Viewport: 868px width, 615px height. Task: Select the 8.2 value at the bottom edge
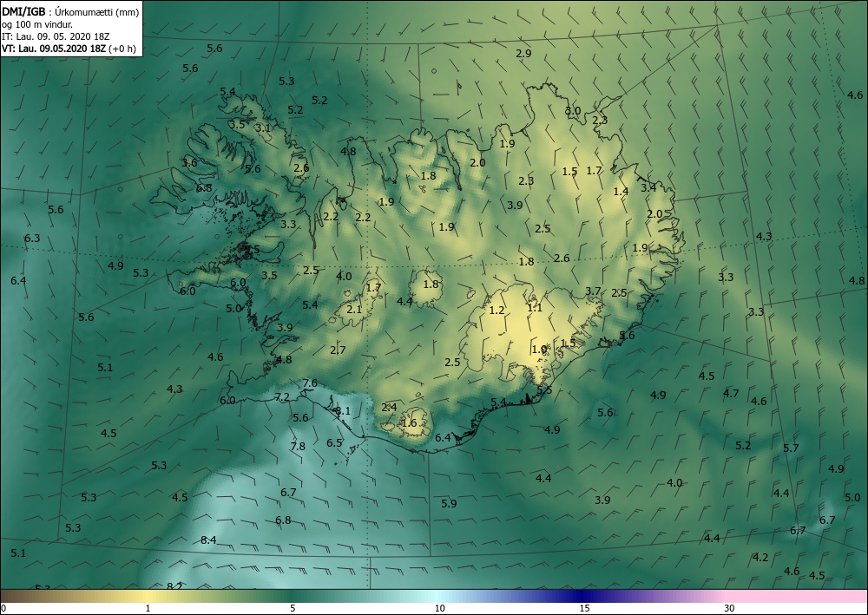(174, 586)
